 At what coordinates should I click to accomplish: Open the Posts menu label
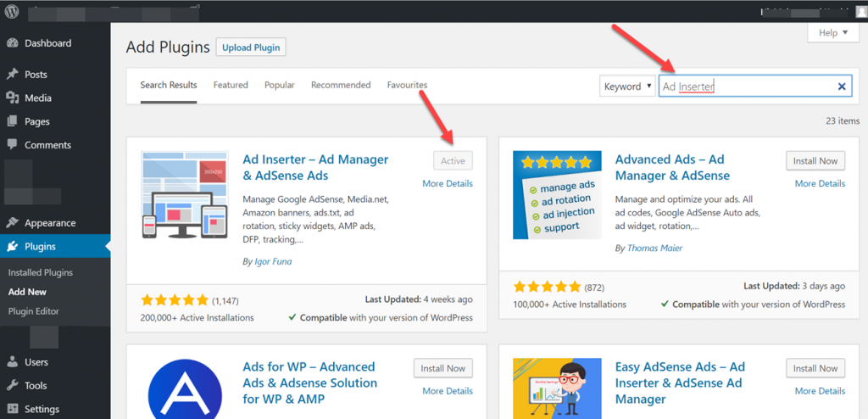pyautogui.click(x=36, y=75)
